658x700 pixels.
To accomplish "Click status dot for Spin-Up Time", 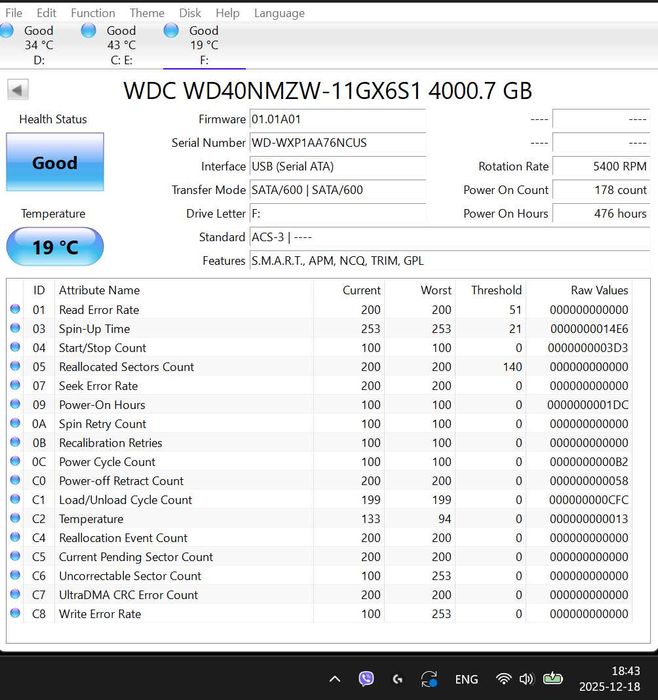I will pos(15,328).
